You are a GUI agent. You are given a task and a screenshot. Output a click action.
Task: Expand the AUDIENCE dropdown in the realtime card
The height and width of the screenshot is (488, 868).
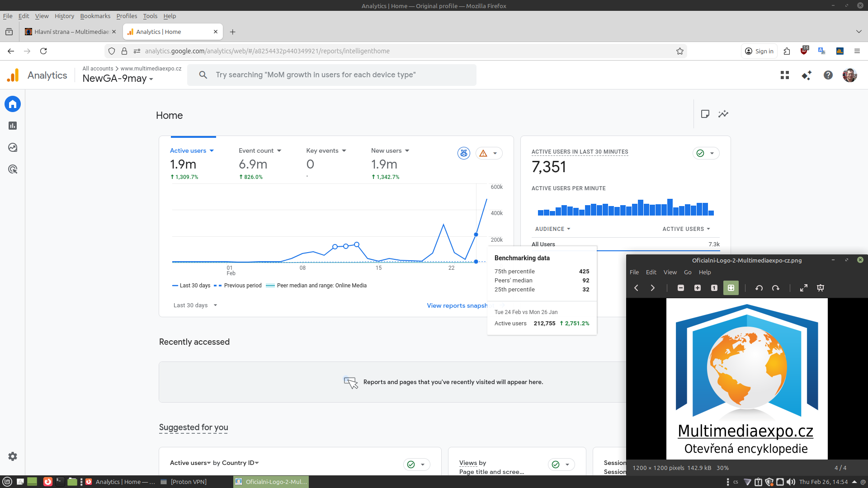pos(552,229)
